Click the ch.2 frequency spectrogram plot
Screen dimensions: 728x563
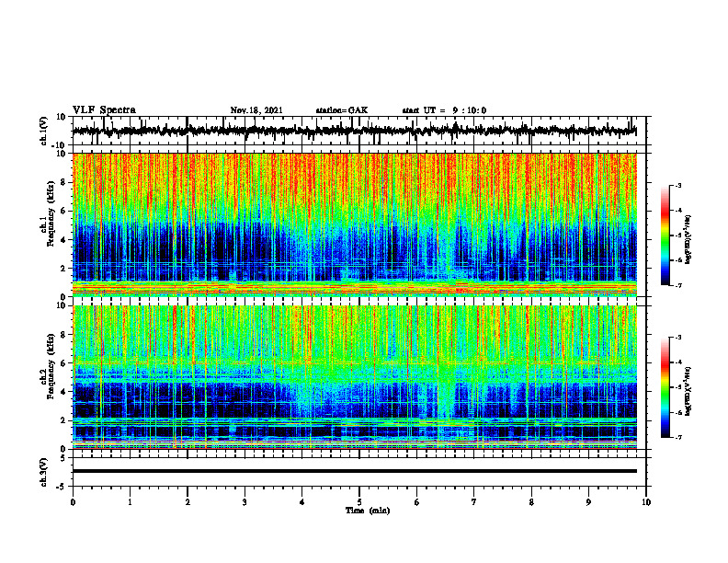(x=355, y=377)
